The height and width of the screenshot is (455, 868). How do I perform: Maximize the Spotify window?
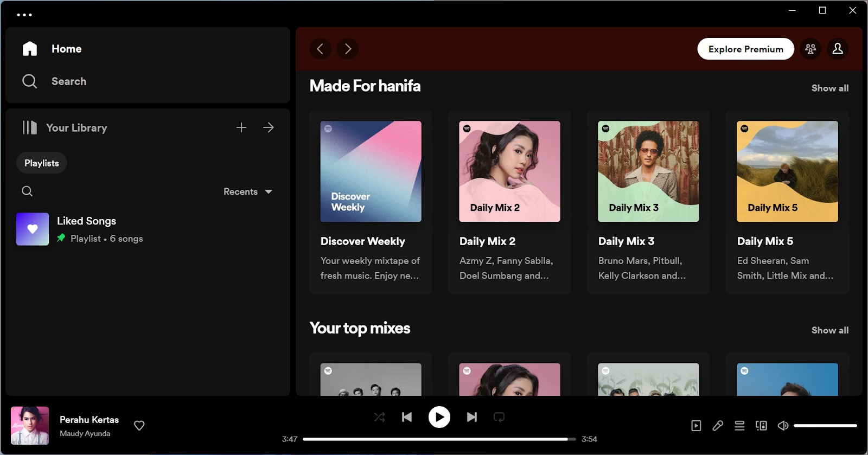click(822, 10)
